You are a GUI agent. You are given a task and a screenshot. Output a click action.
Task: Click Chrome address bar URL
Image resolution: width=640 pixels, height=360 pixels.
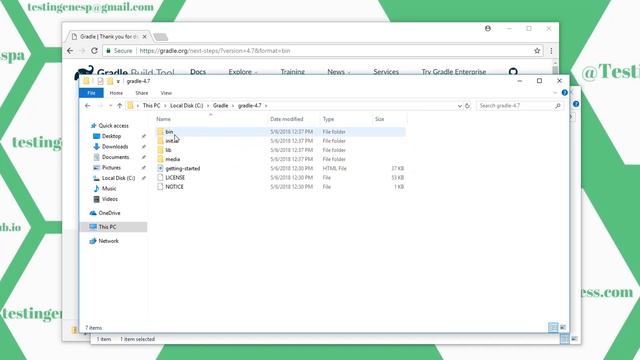pyautogui.click(x=215, y=51)
